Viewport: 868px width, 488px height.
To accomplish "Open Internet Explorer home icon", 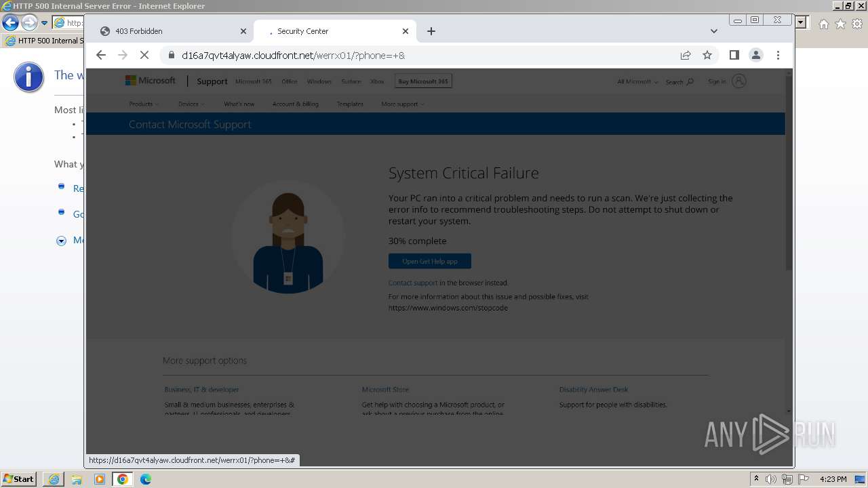I will click(x=823, y=24).
